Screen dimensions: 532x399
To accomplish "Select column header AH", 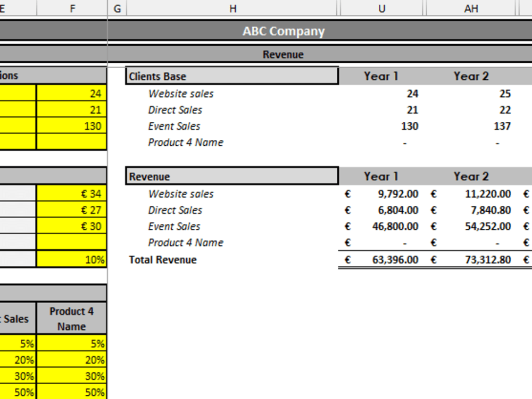I will [x=471, y=8].
